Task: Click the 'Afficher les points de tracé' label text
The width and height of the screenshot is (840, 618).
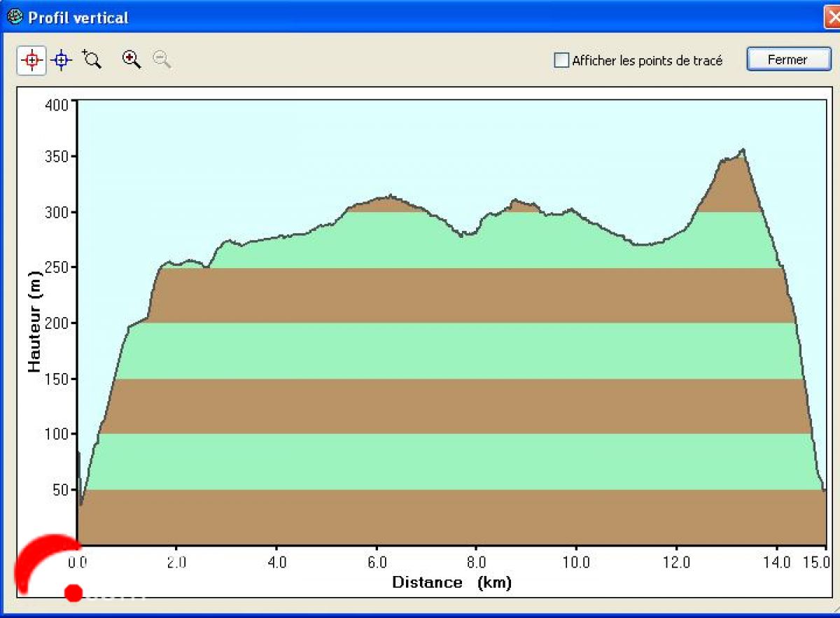Action: [647, 61]
